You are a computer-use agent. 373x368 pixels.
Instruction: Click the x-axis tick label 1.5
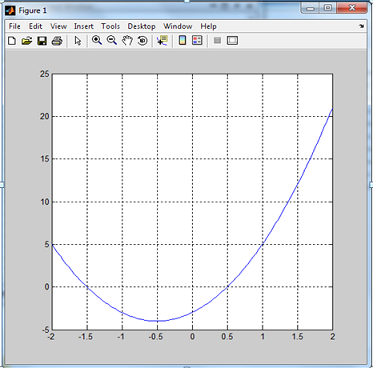[x=297, y=337]
